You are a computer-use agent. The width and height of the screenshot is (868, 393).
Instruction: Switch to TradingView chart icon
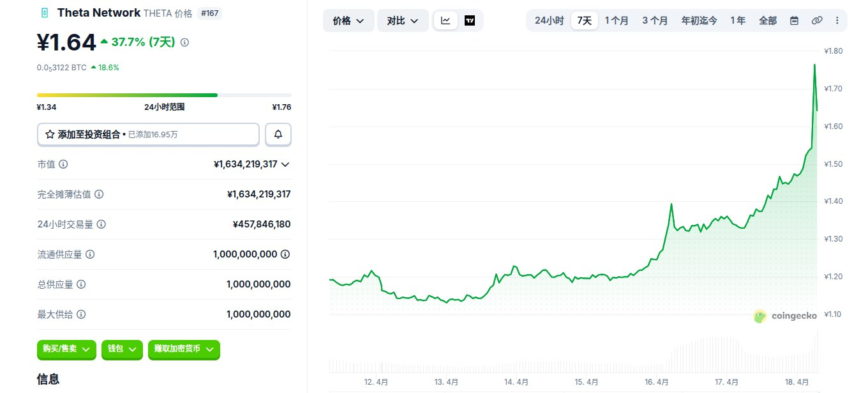[x=470, y=20]
